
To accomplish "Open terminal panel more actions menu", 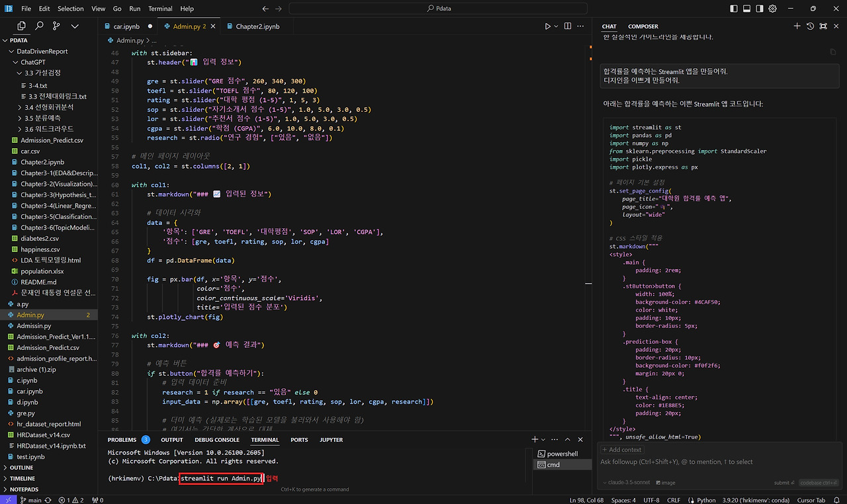I will [x=556, y=439].
